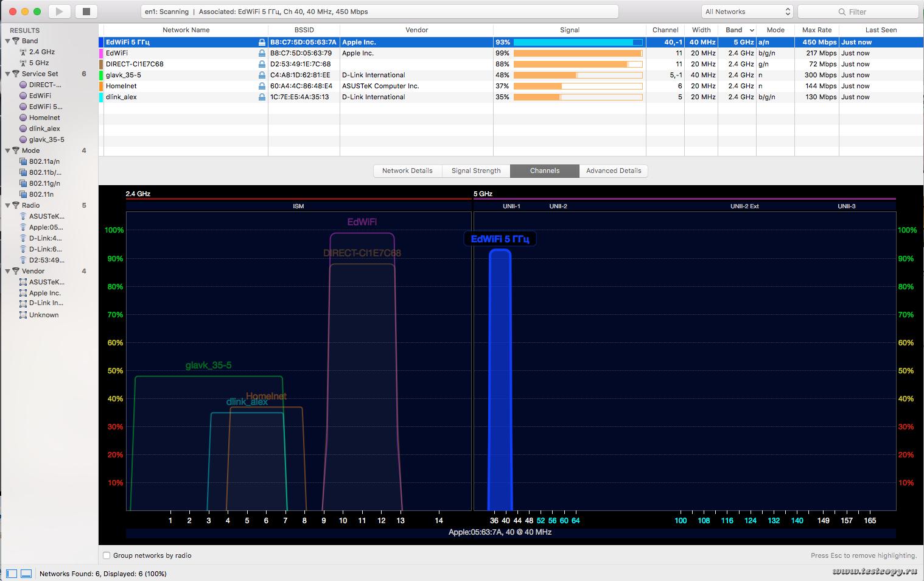Select the ASUSTeK radio icon in sidebar
The height and width of the screenshot is (581, 924).
[23, 216]
